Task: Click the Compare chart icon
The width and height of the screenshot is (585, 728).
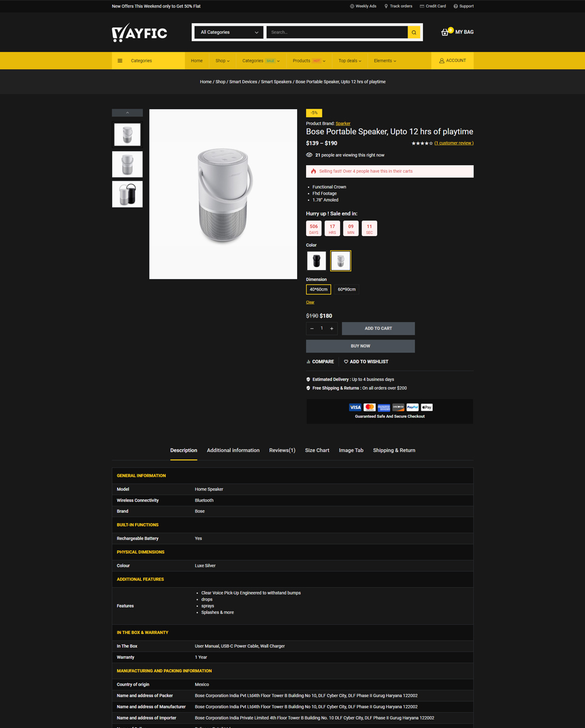Action: click(309, 362)
